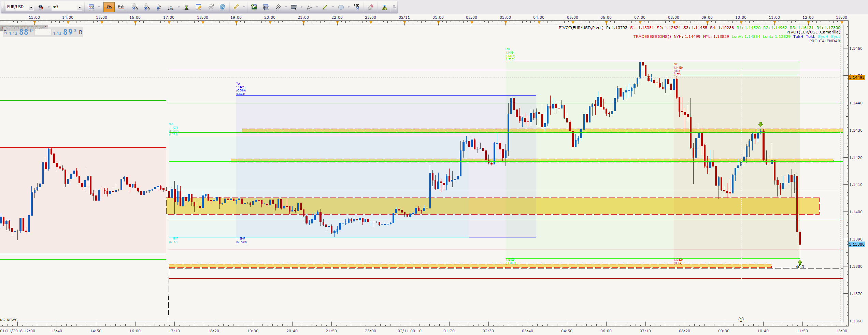Screen dimensions: 868x335
Task: Click the PRO CALENDAR label
Action: point(825,41)
